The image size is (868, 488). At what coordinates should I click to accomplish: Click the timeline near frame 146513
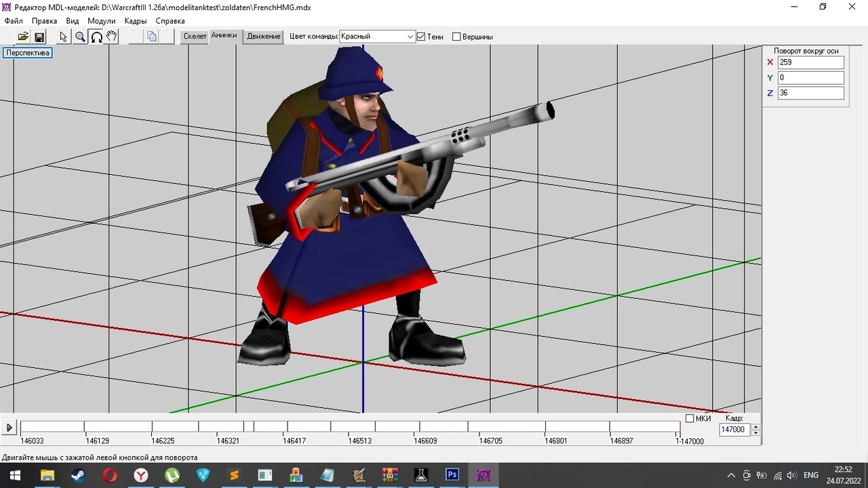(359, 441)
